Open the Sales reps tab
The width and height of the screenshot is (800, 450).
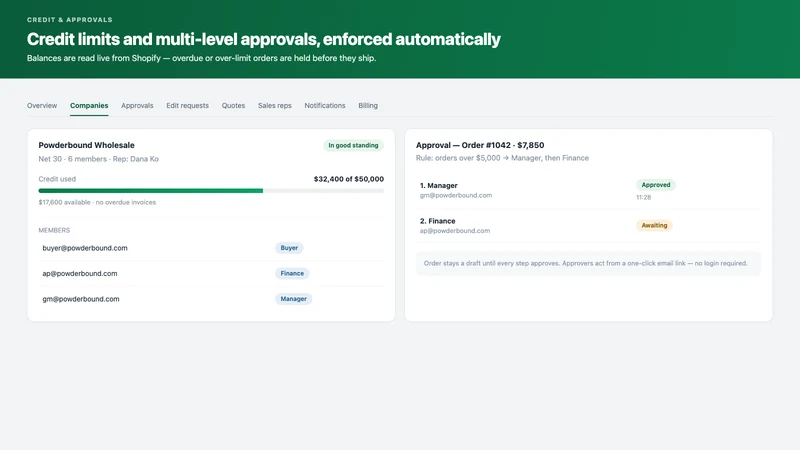click(x=274, y=106)
